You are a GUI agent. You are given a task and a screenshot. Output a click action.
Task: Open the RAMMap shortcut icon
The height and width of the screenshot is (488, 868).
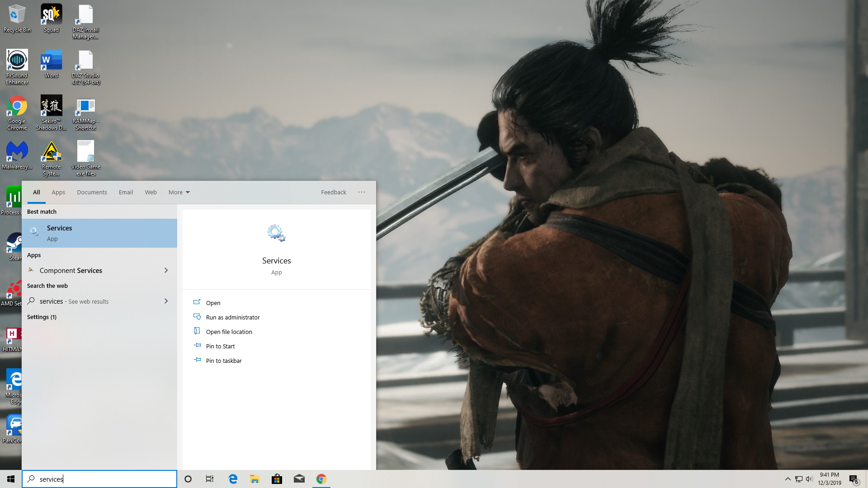click(x=85, y=113)
